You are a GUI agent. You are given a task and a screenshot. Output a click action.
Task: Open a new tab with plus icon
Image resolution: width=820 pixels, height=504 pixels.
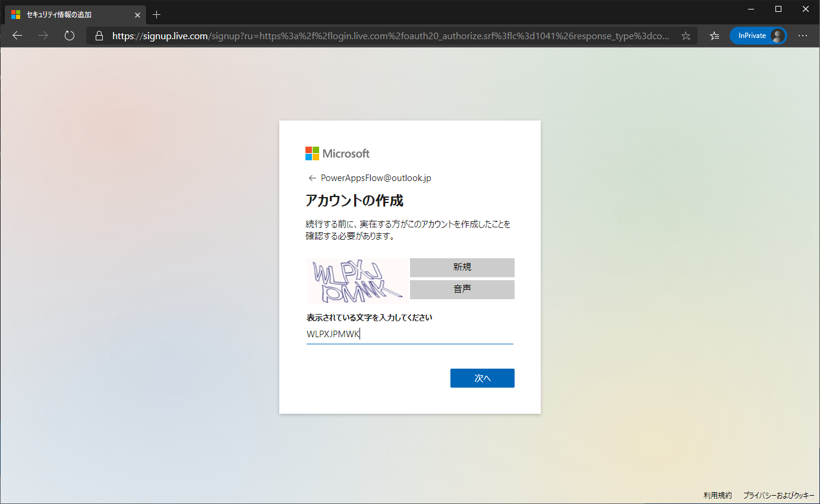[x=157, y=14]
